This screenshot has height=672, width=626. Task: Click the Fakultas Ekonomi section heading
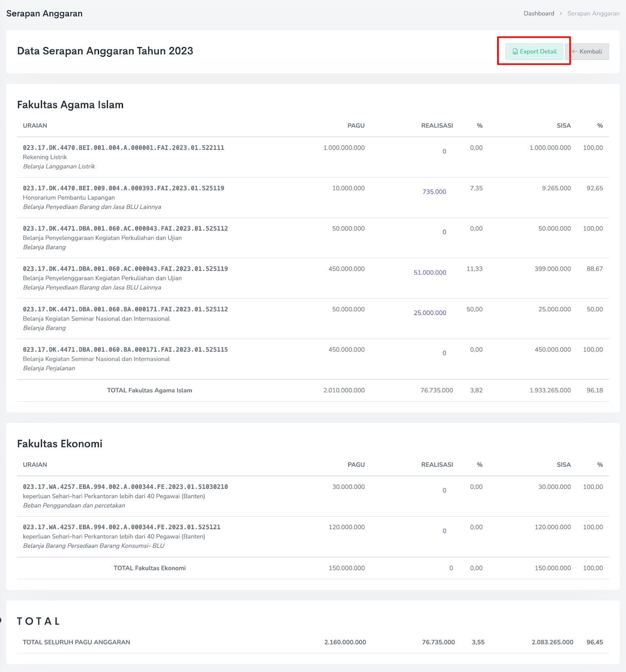(x=60, y=444)
